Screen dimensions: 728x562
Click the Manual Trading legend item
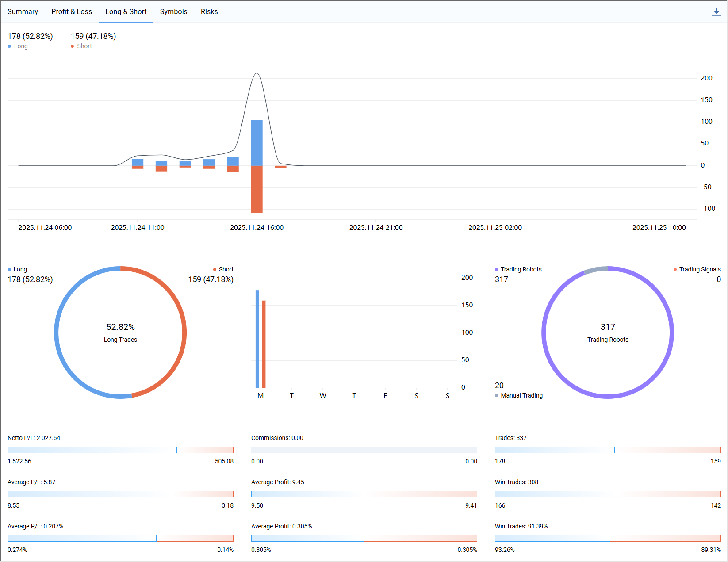coord(521,395)
